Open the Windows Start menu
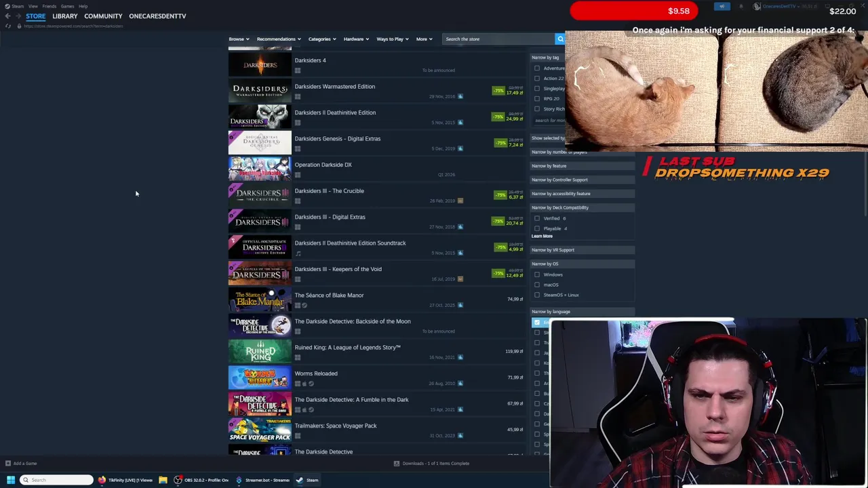 pos(11,480)
